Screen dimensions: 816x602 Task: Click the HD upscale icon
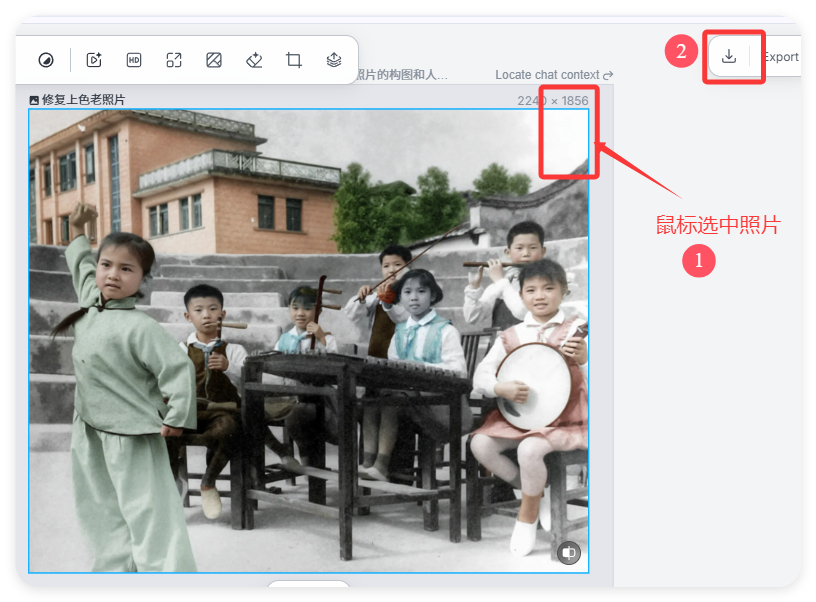tap(134, 60)
